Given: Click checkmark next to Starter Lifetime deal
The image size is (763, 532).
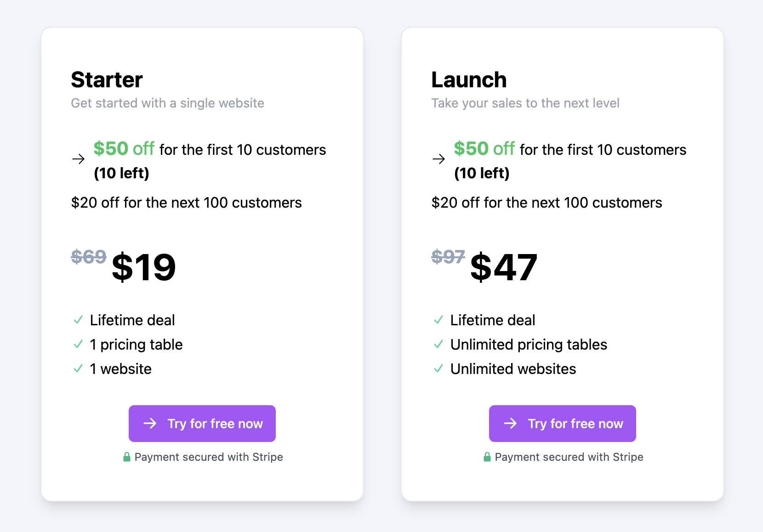Looking at the screenshot, I should (x=78, y=320).
